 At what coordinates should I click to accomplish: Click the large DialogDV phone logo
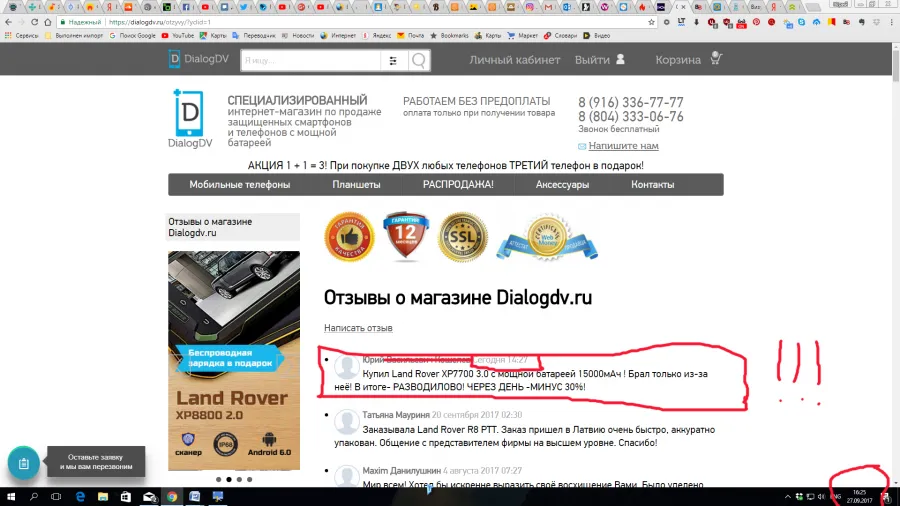tap(190, 119)
